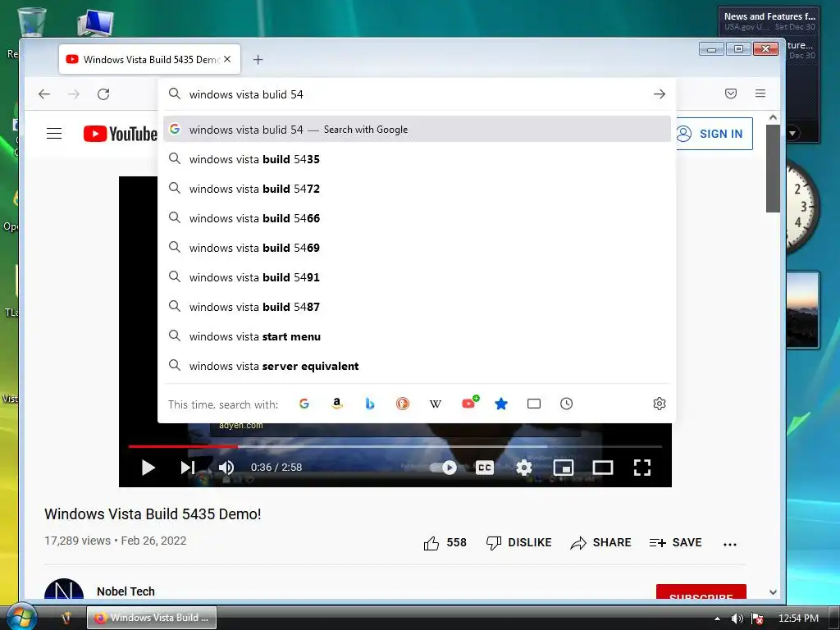Open the Recycle Bin desktop icon
840x630 pixels.
32,22
